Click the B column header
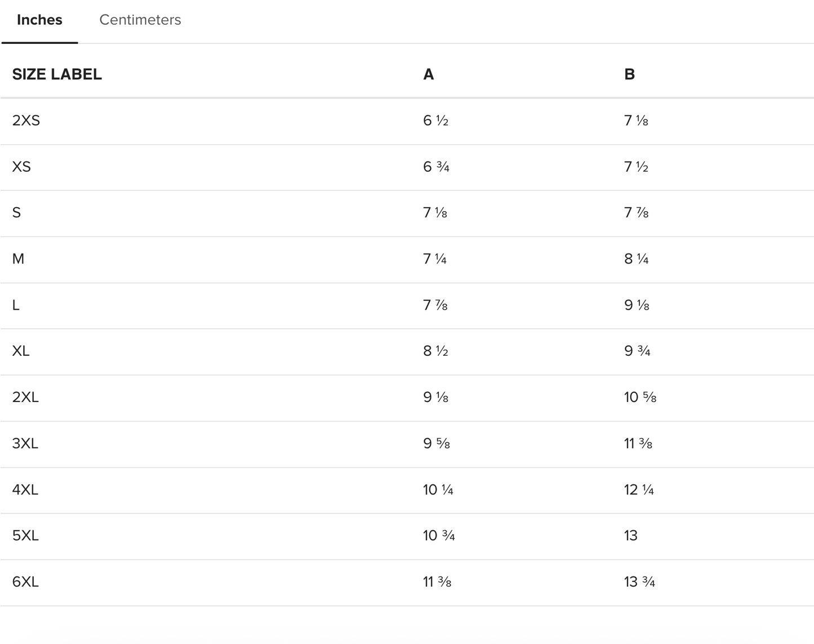Viewport: 814px width, 644px height. coord(629,74)
